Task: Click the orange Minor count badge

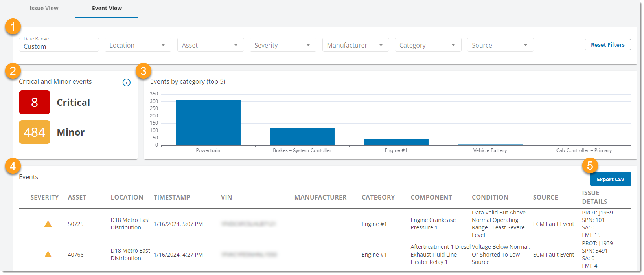Action: click(35, 132)
